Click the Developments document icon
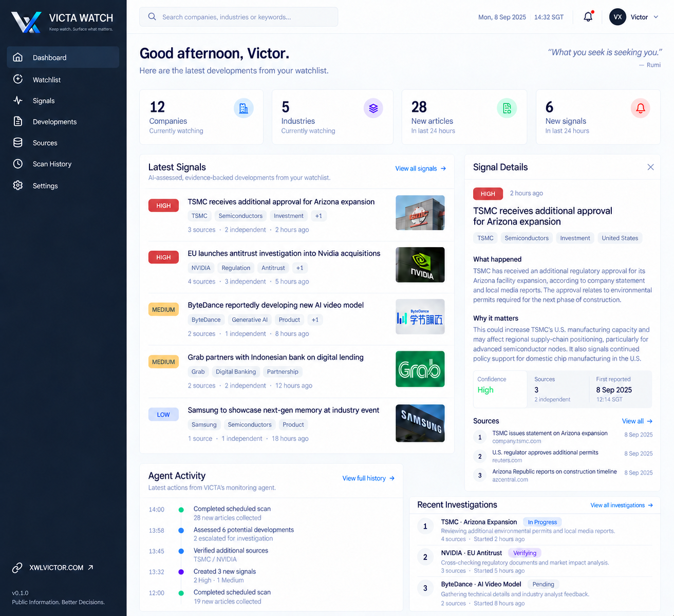The image size is (674, 616). (x=18, y=121)
